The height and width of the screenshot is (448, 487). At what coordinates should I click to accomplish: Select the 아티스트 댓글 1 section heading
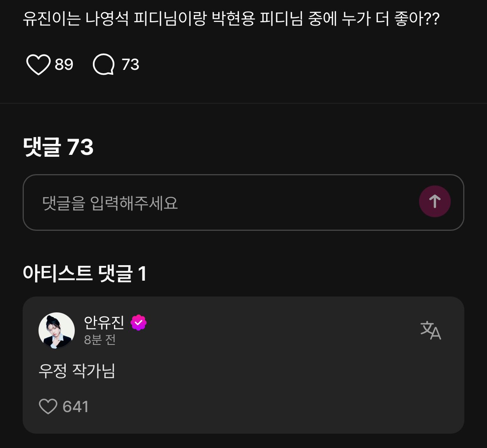pyautogui.click(x=85, y=273)
